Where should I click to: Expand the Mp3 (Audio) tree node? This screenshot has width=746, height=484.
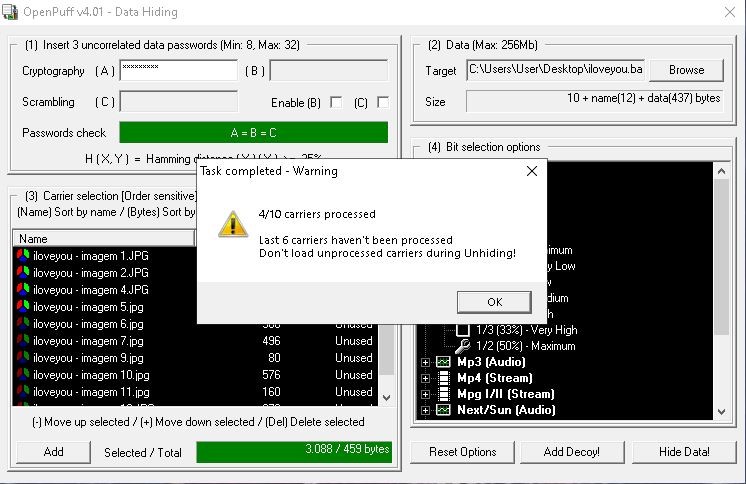(425, 362)
